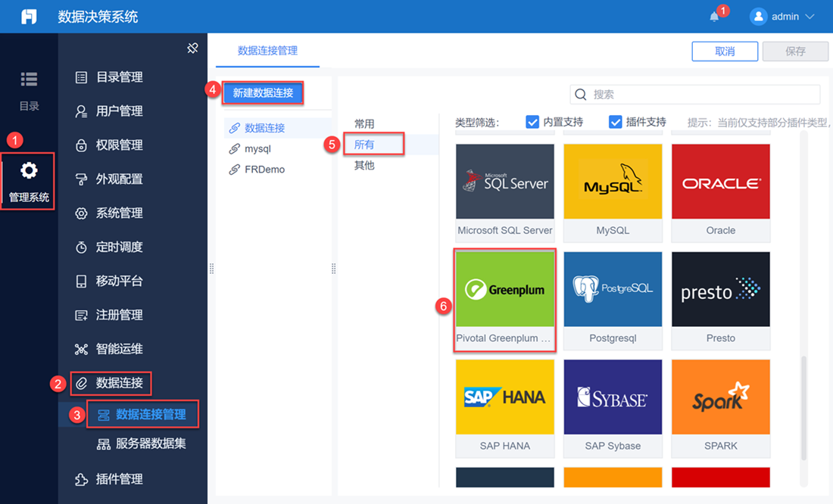Switch to the 数据连接管理 tab
The height and width of the screenshot is (504, 833).
click(x=267, y=51)
